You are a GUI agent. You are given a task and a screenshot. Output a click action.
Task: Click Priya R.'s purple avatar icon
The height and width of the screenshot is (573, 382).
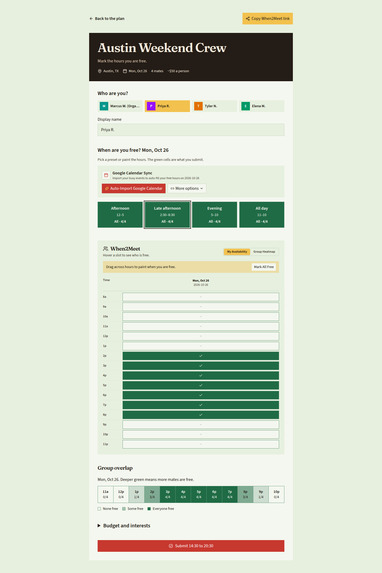pyautogui.click(x=151, y=106)
